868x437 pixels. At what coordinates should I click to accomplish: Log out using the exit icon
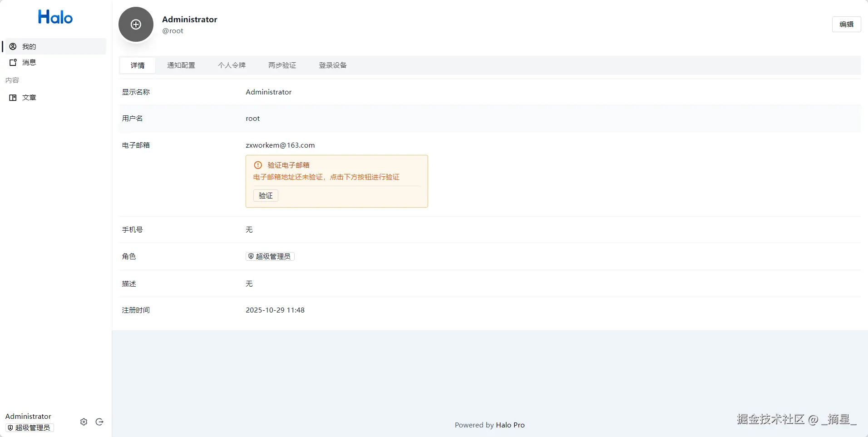(99, 422)
